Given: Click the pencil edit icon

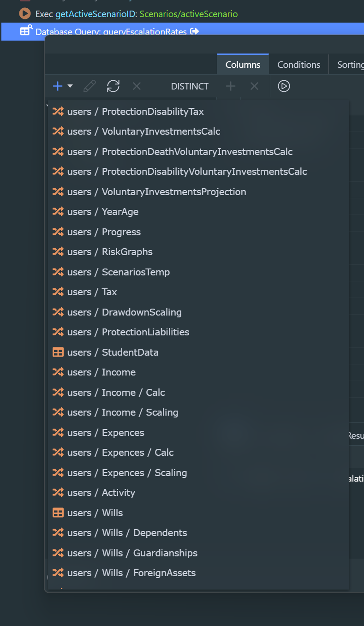Looking at the screenshot, I should pos(90,86).
